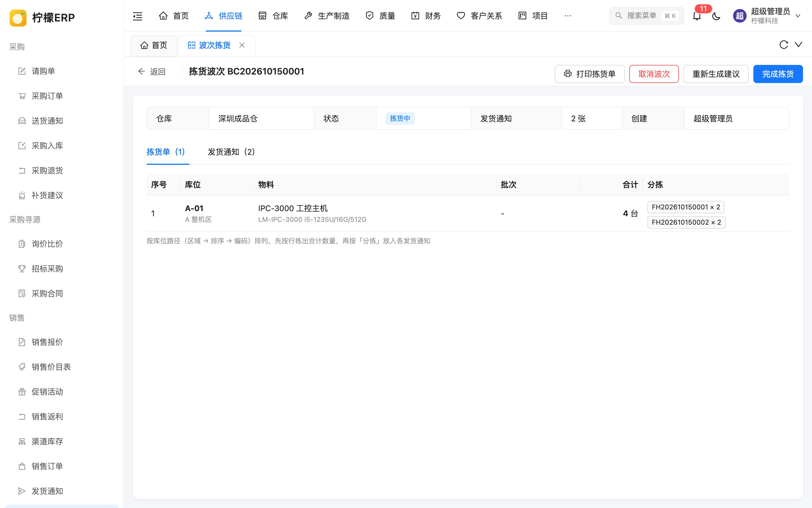The width and height of the screenshot is (812, 508).
Task: Open the 财务 top menu
Action: tap(426, 16)
